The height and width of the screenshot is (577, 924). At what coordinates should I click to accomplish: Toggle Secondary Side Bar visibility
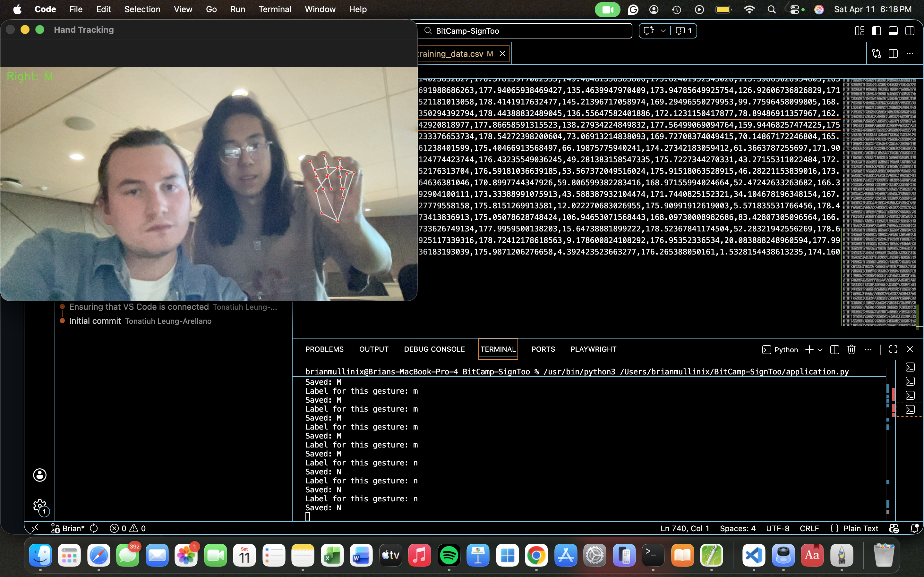click(910, 31)
